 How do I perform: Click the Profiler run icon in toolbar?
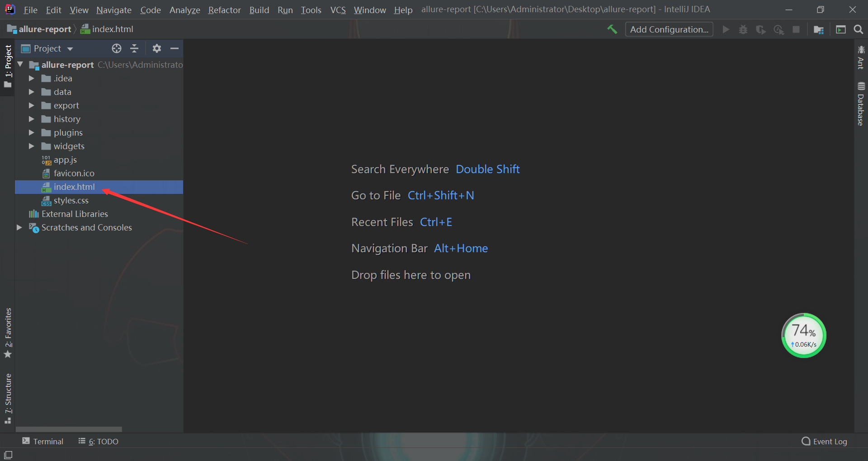(x=778, y=29)
